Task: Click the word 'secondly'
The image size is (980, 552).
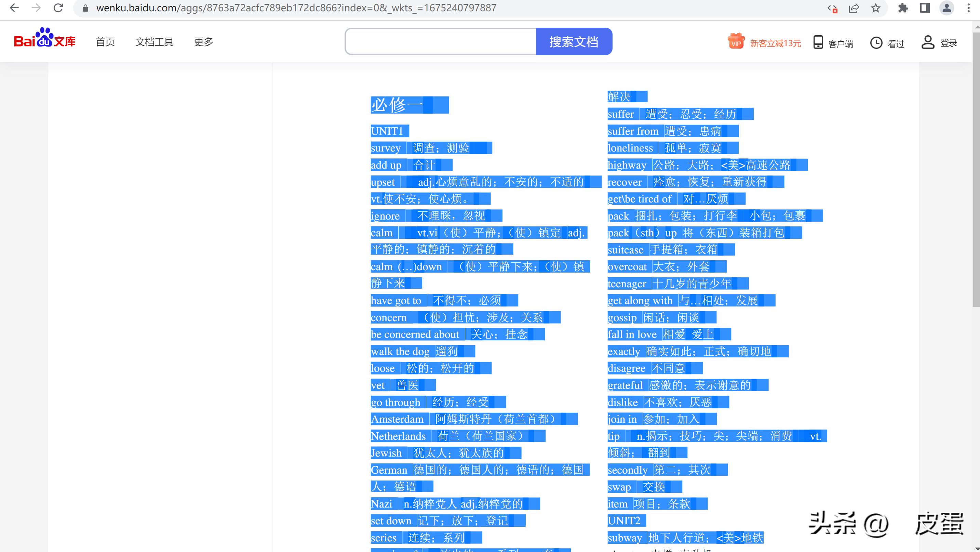Action: pos(628,470)
